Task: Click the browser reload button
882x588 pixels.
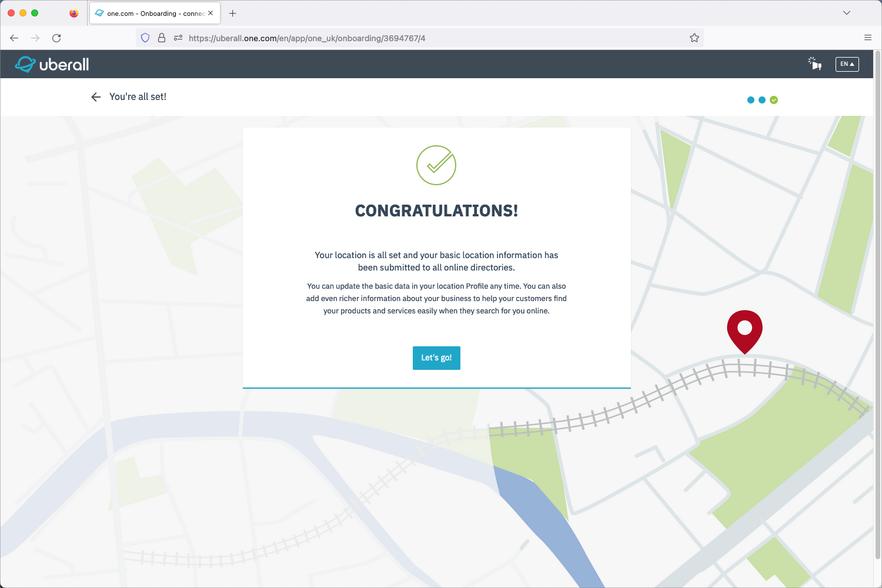Action: coord(56,38)
